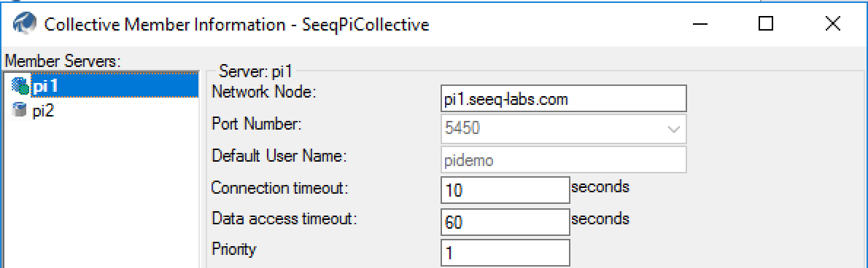Close the Collective Member Information dialog

click(x=832, y=24)
